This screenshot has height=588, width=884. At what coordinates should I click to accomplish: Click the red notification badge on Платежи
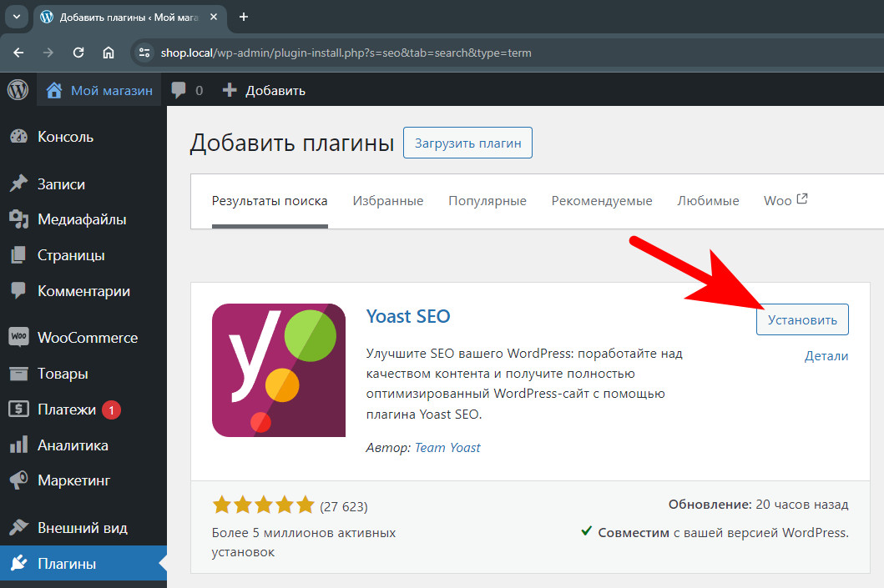[x=112, y=410]
